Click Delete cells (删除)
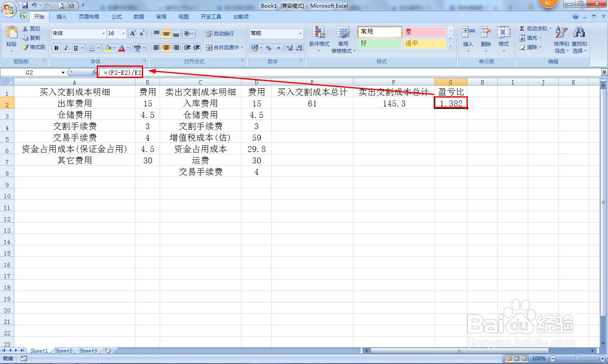 (x=486, y=39)
